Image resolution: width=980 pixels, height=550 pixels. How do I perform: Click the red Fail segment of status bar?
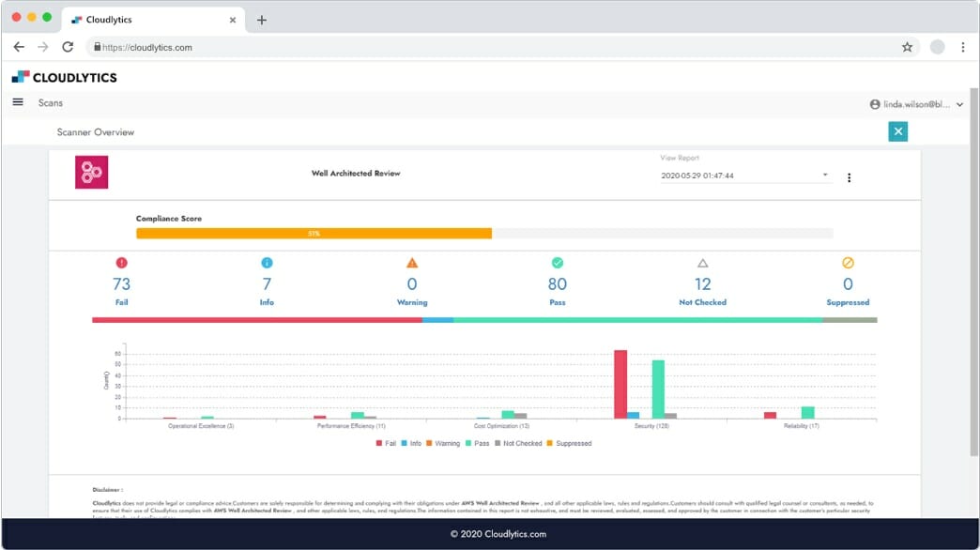(x=257, y=320)
